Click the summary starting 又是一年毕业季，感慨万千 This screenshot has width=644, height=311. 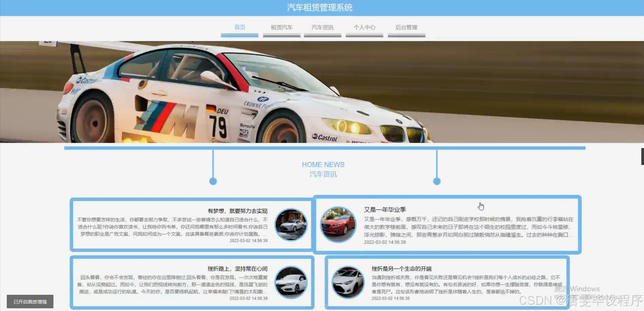pyautogui.click(x=468, y=227)
